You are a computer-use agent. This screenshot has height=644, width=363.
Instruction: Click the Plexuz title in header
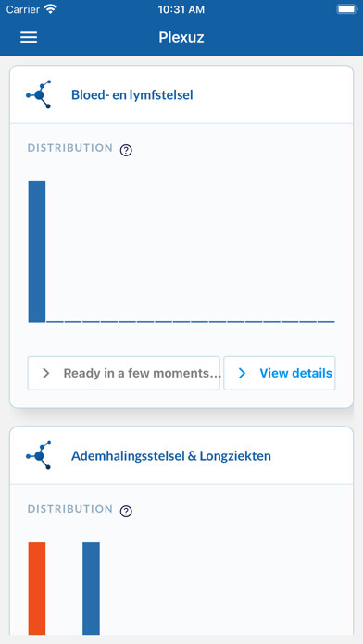[x=181, y=37]
